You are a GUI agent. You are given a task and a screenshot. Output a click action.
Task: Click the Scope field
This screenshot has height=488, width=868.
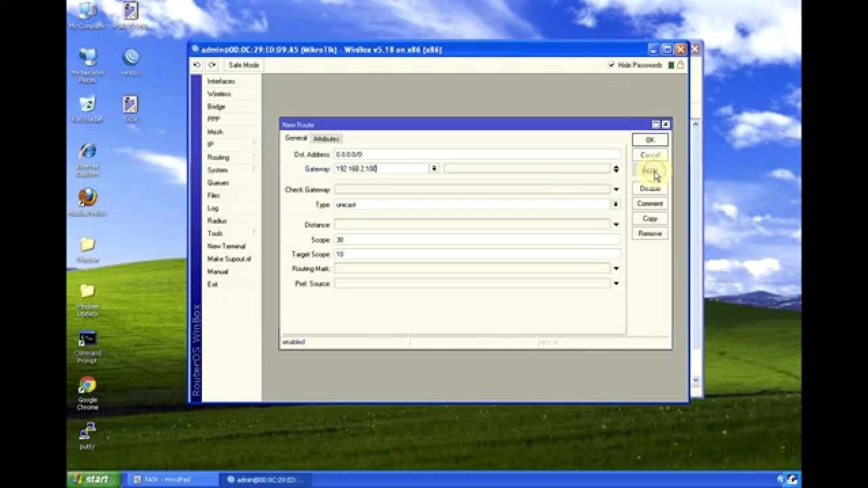477,240
